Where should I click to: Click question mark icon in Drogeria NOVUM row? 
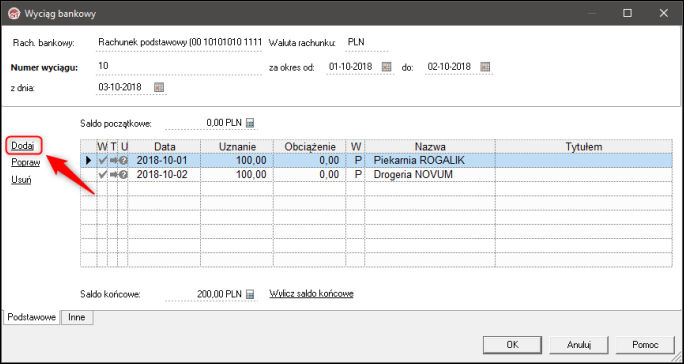pos(123,175)
